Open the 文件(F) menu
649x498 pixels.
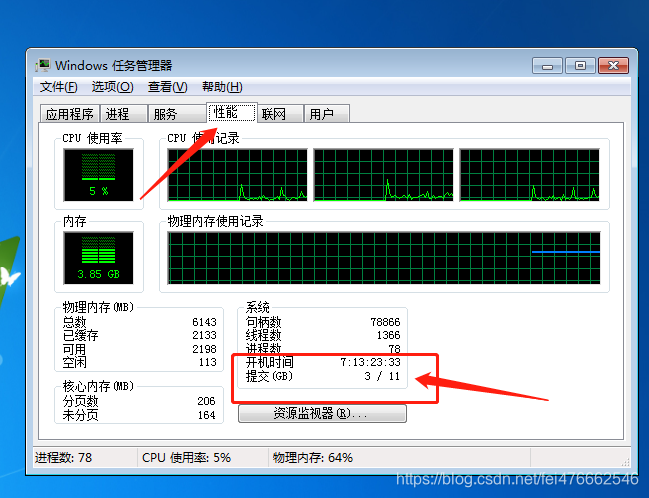click(58, 87)
